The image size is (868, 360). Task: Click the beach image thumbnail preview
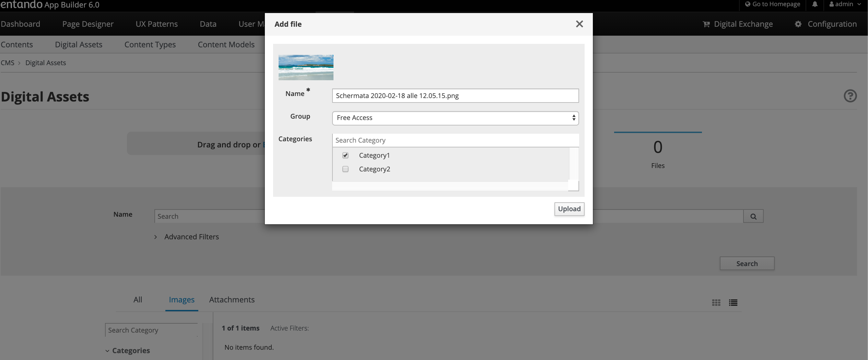[306, 68]
